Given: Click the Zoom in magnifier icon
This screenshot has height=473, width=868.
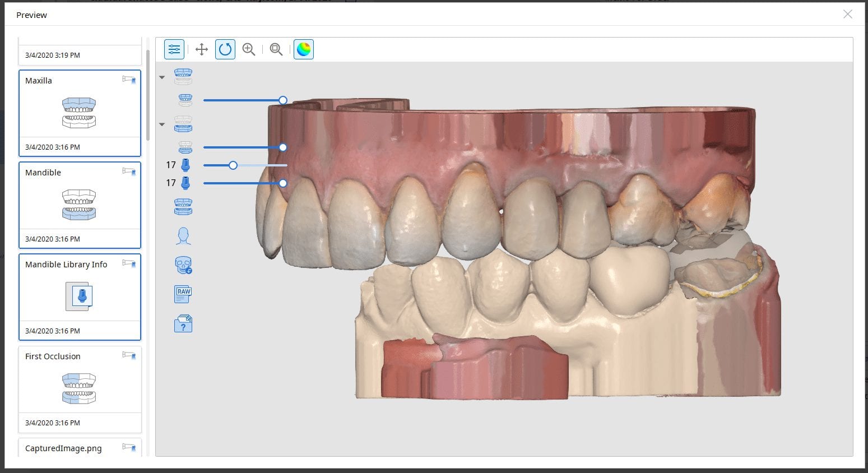Looking at the screenshot, I should [x=249, y=49].
